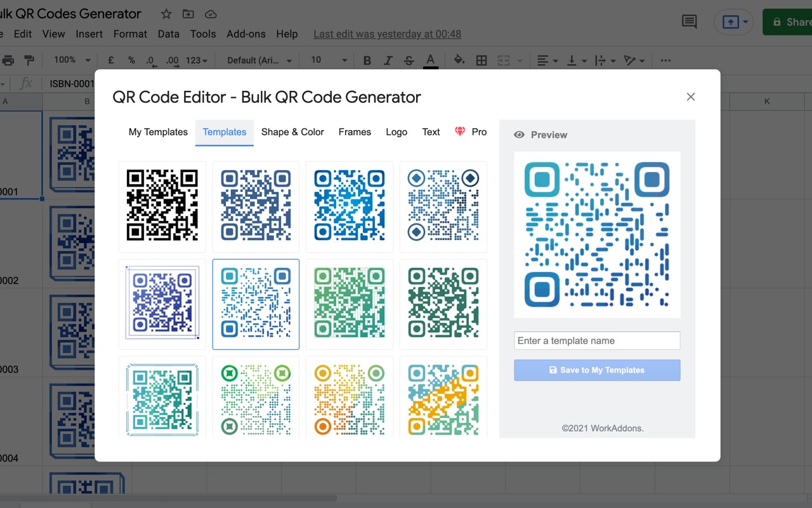
Task: Choose the teal ornate-frame QR template
Action: click(x=162, y=398)
